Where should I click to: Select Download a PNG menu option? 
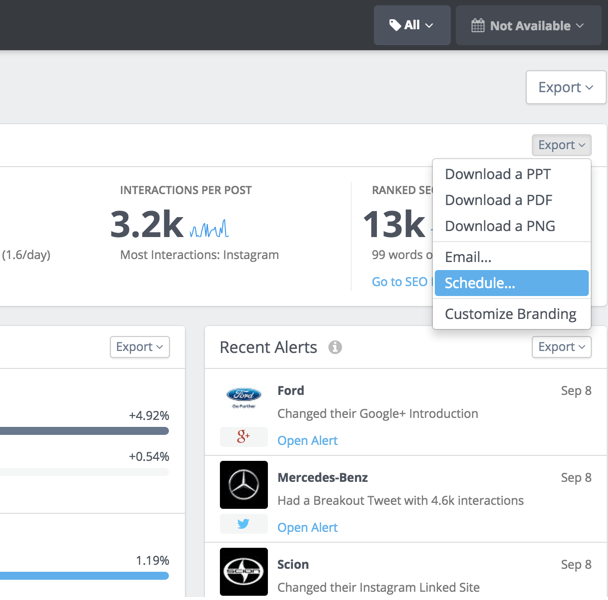(x=499, y=226)
